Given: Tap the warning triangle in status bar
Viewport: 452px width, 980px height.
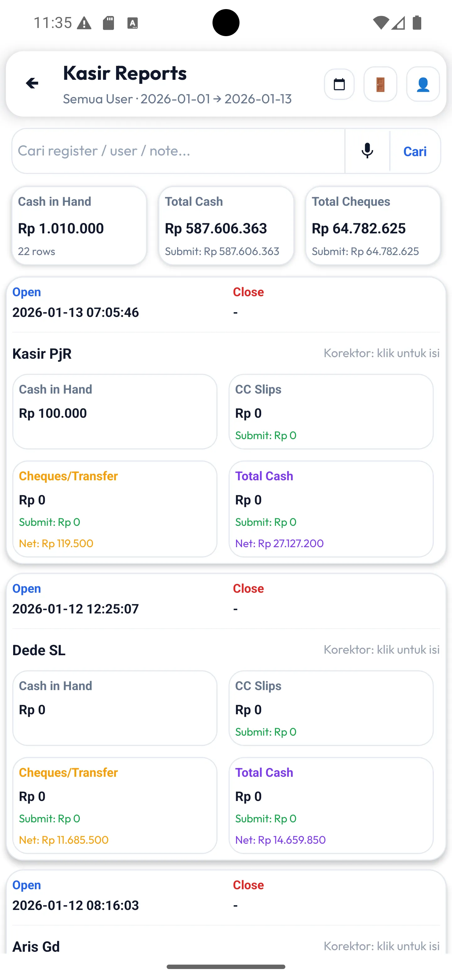Looking at the screenshot, I should click(x=84, y=23).
